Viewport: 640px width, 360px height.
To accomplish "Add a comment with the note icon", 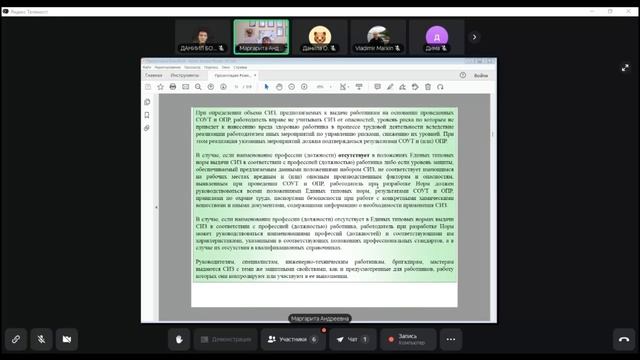I will [378, 87].
